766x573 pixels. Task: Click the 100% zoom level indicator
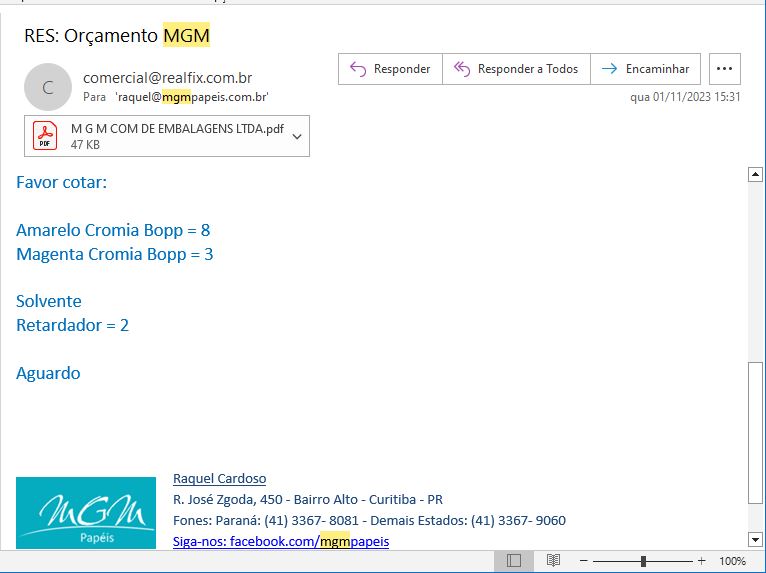tap(733, 561)
